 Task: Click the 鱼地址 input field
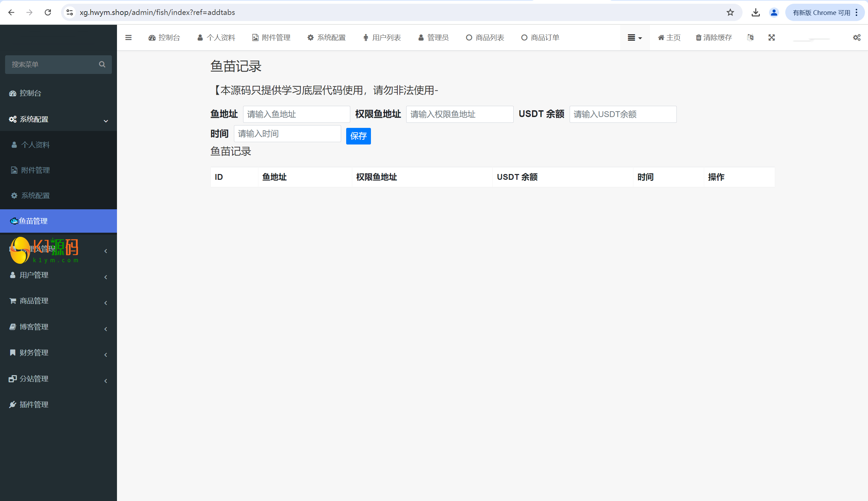[x=296, y=114]
